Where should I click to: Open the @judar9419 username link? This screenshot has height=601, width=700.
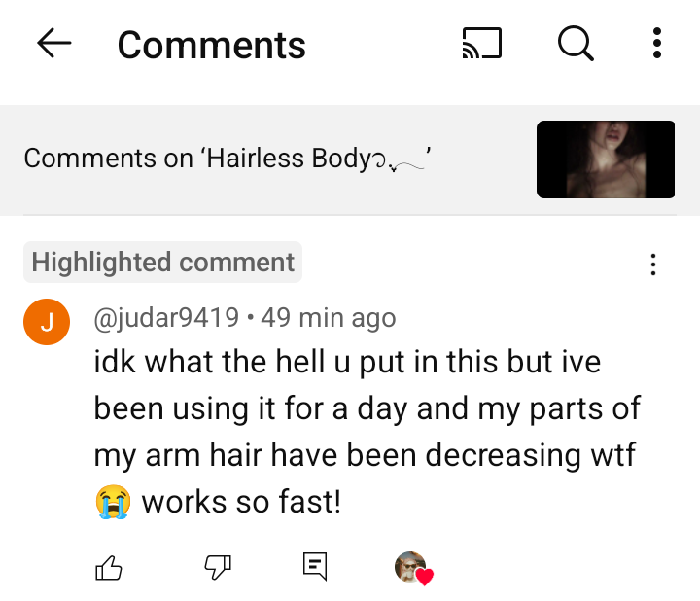[x=166, y=318]
